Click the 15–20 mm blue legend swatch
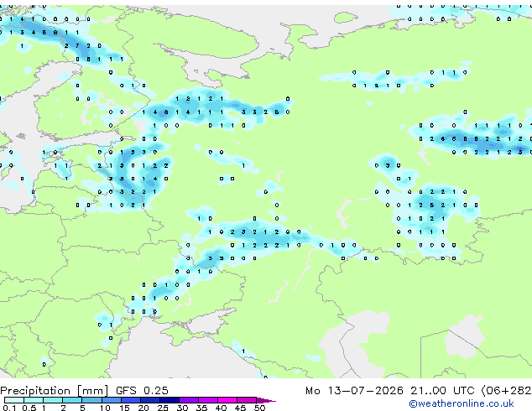This screenshot has width=532, height=411. [x=131, y=400]
